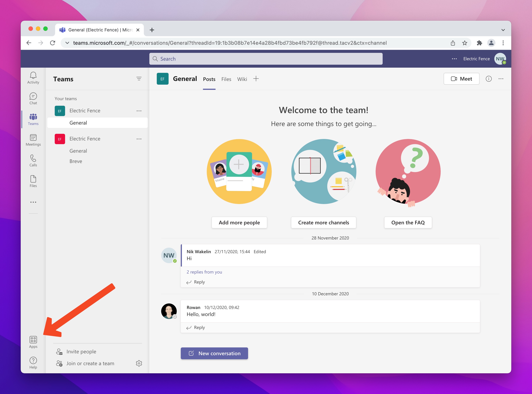
Task: Open the Meetings calendar icon
Action: coord(33,140)
